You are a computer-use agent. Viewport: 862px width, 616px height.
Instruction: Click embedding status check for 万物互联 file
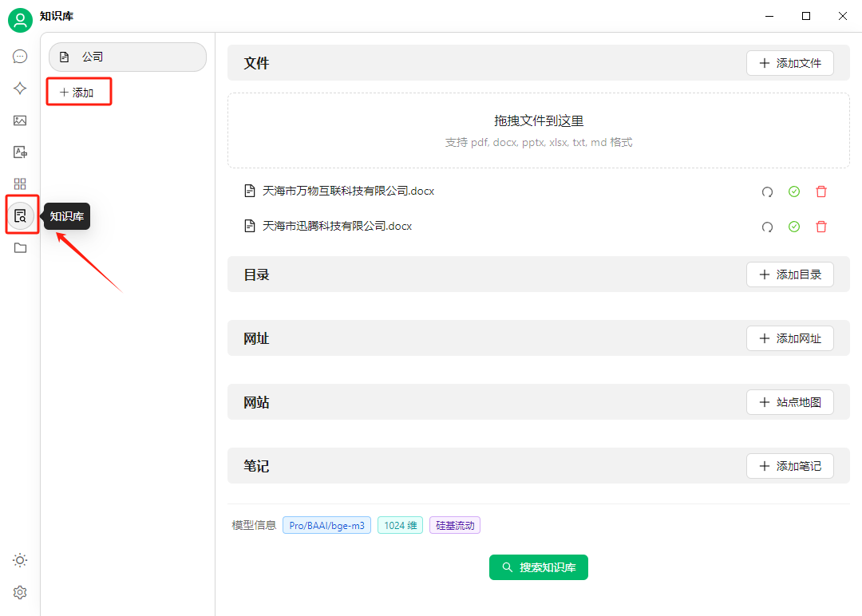(794, 192)
